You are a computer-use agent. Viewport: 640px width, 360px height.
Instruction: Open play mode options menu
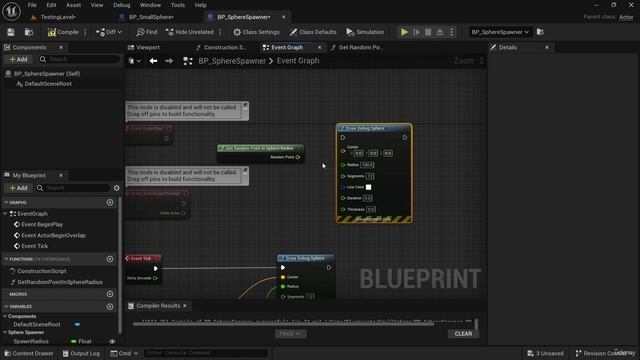pos(452,32)
